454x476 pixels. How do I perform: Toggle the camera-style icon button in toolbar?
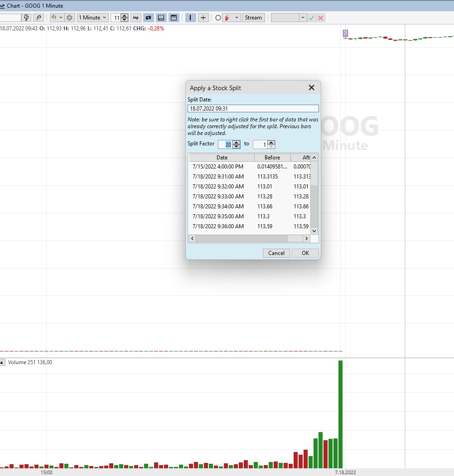tap(149, 18)
